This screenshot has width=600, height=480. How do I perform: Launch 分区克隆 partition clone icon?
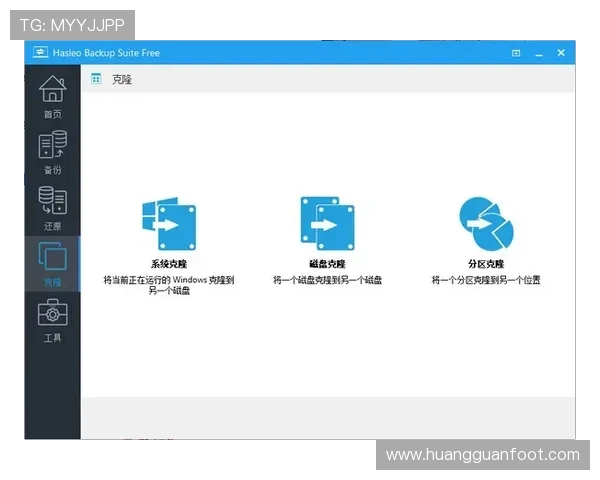point(486,224)
